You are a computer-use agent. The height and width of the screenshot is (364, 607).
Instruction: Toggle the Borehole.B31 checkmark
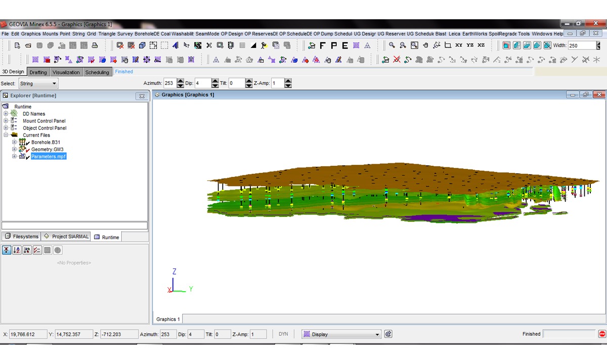(28, 144)
